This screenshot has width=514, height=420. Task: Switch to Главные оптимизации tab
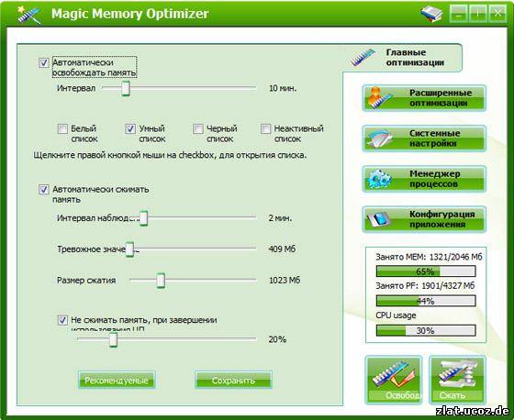[403, 58]
